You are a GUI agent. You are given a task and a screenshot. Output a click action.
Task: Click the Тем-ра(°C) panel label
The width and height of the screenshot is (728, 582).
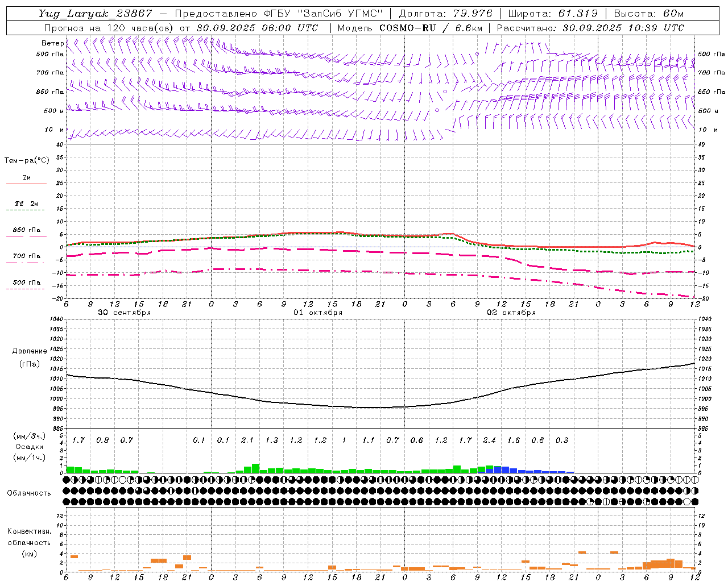click(27, 161)
